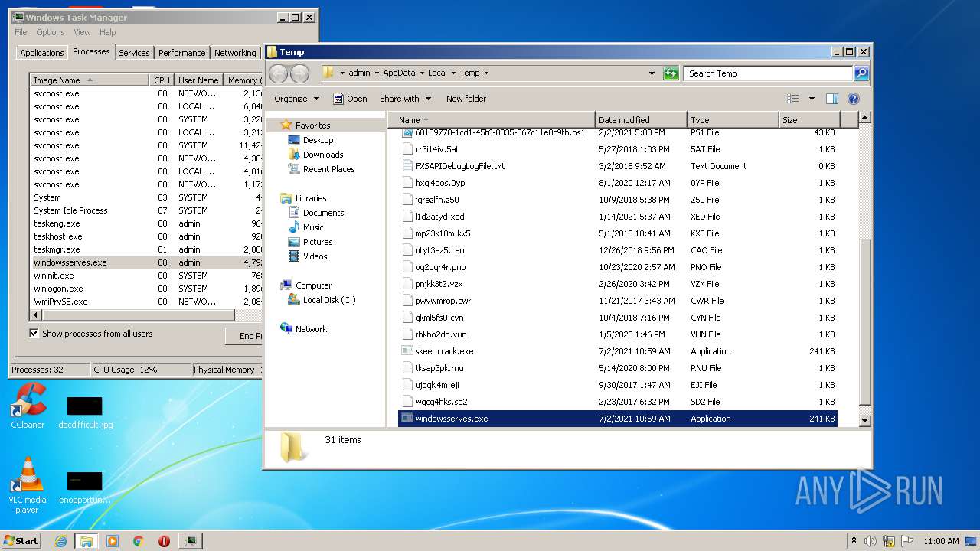Click the green Refresh button beside address bar

click(671, 73)
